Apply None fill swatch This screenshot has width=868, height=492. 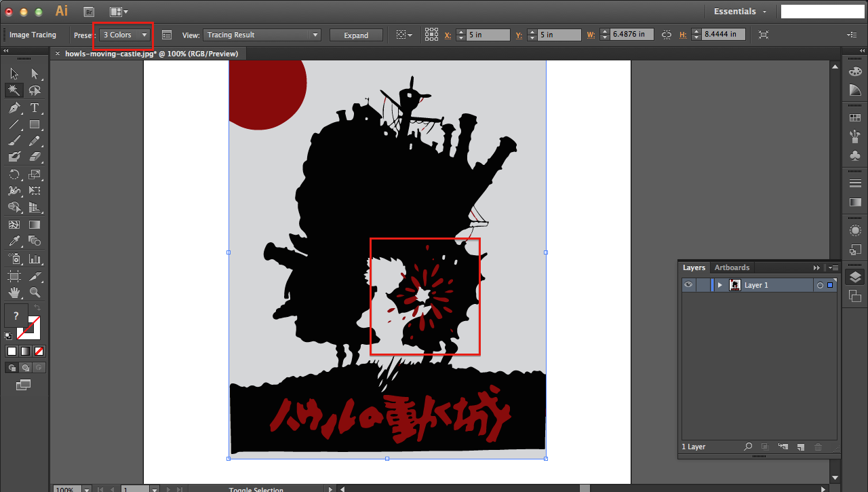[39, 351]
